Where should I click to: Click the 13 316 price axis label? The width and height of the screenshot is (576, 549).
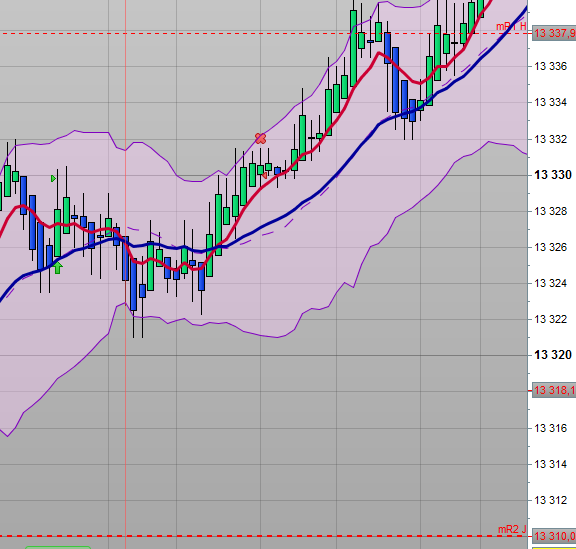pos(551,428)
